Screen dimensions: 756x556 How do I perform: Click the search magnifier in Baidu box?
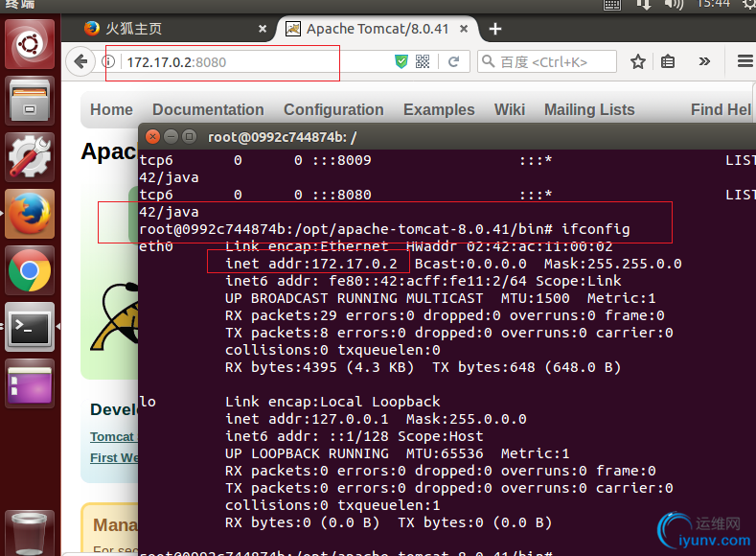point(489,61)
